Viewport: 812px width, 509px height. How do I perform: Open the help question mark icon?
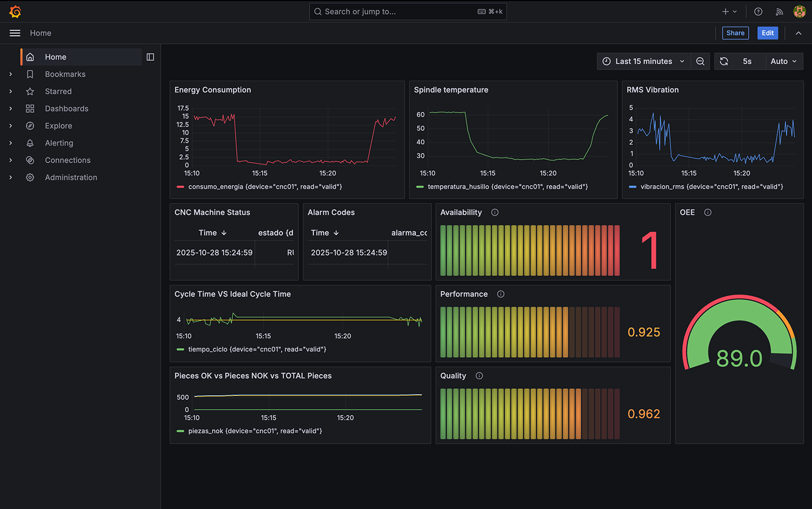tap(758, 11)
